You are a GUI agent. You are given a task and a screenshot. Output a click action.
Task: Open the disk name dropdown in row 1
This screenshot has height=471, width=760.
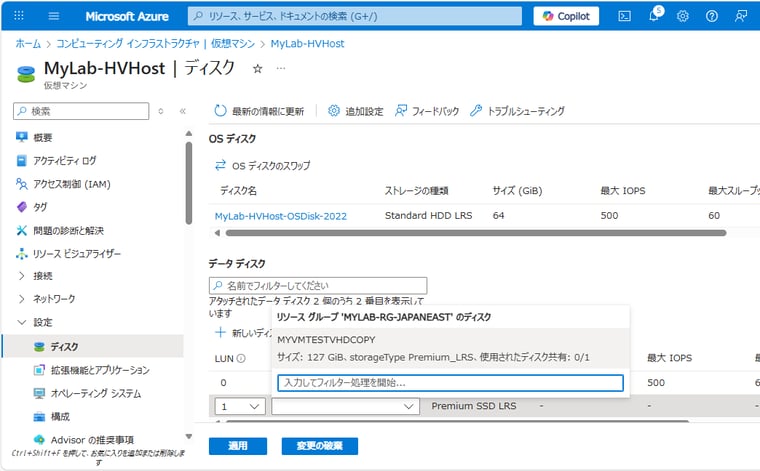point(346,406)
